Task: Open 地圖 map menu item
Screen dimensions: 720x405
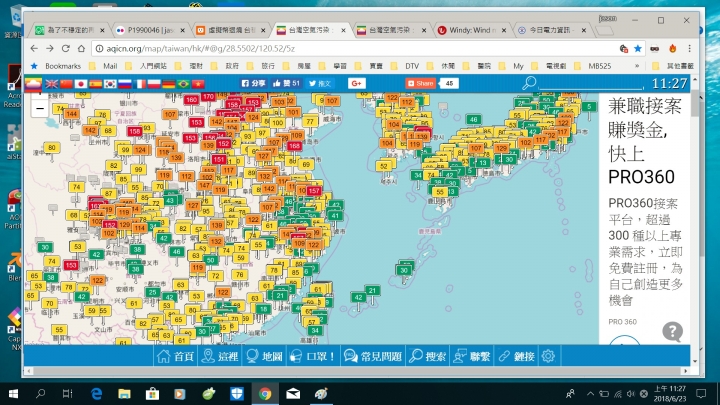Action: point(264,356)
